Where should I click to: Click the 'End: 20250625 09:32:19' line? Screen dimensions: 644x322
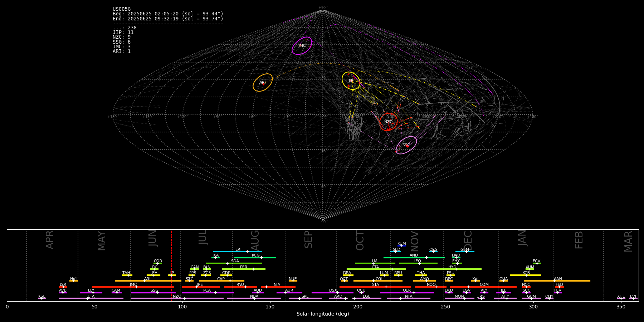click(168, 19)
